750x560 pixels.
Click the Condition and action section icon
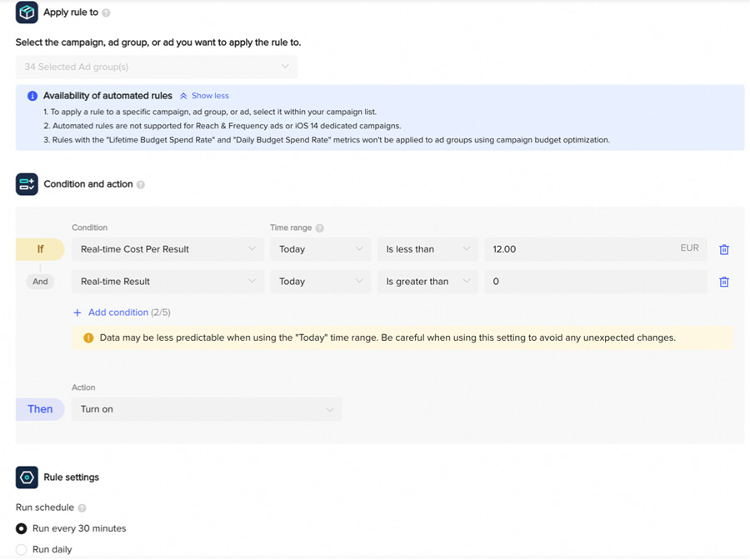(27, 184)
